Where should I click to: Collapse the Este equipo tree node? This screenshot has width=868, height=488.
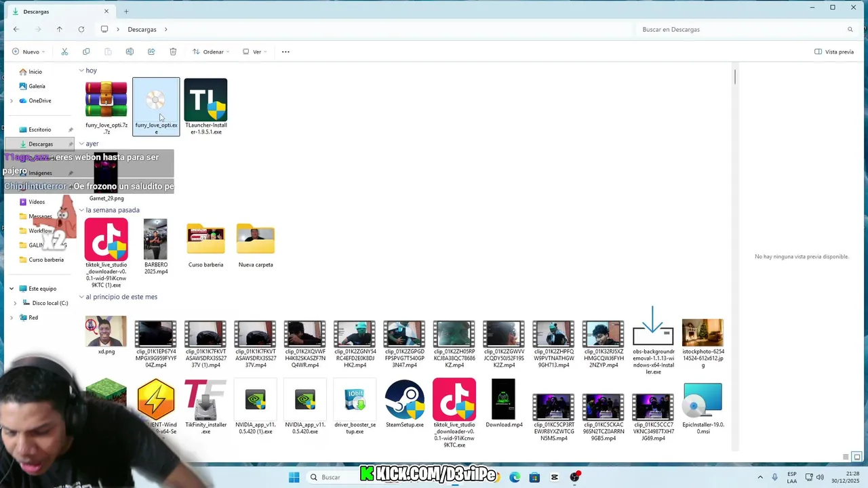(x=12, y=289)
